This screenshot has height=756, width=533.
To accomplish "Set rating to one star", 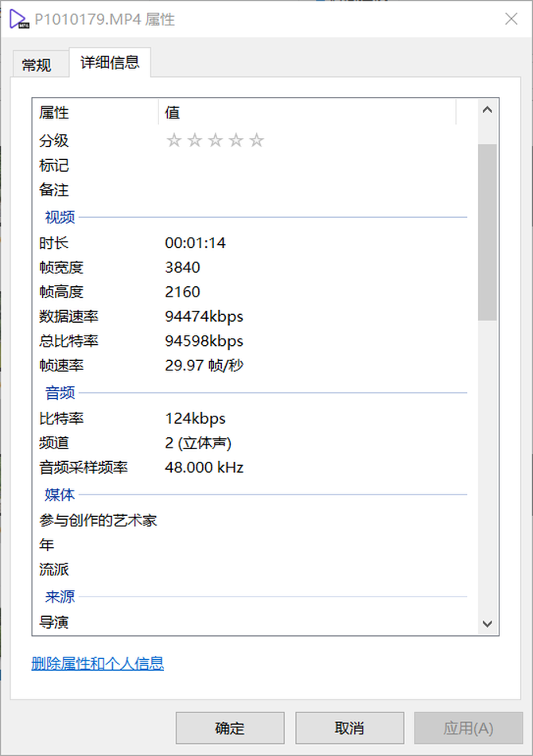I will pyautogui.click(x=173, y=141).
